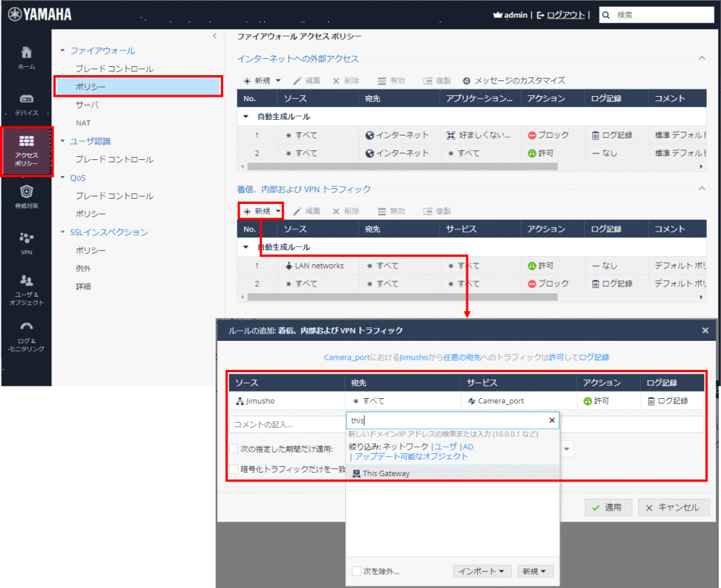
Task: Open the Home icon in sidebar
Action: (x=26, y=54)
